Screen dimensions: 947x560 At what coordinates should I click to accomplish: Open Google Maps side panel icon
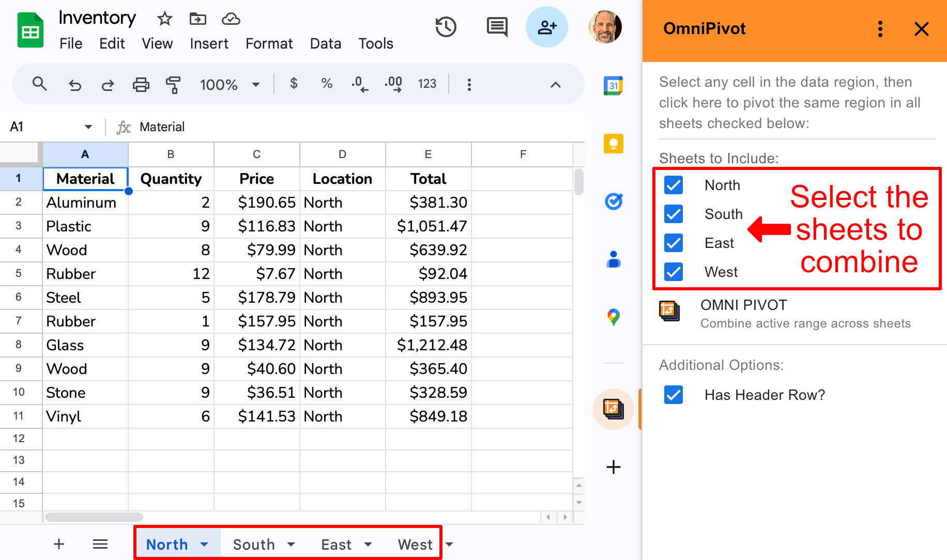[x=613, y=317]
